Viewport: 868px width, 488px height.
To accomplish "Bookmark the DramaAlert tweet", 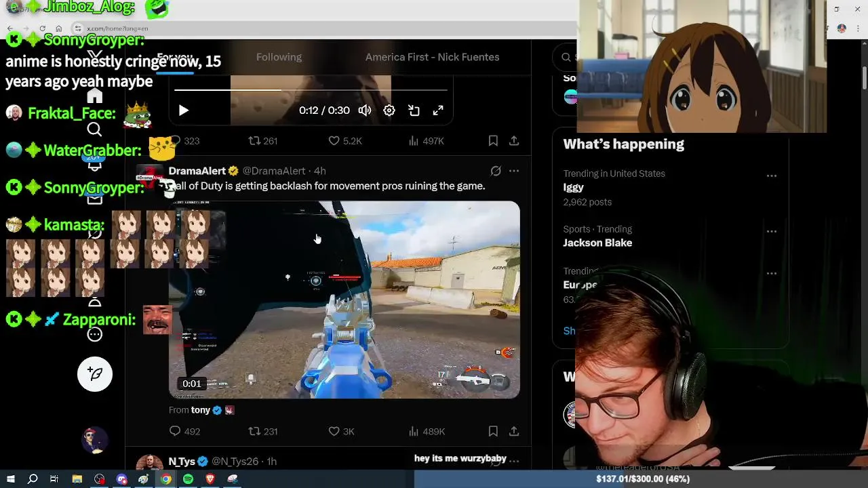I will pos(493,431).
